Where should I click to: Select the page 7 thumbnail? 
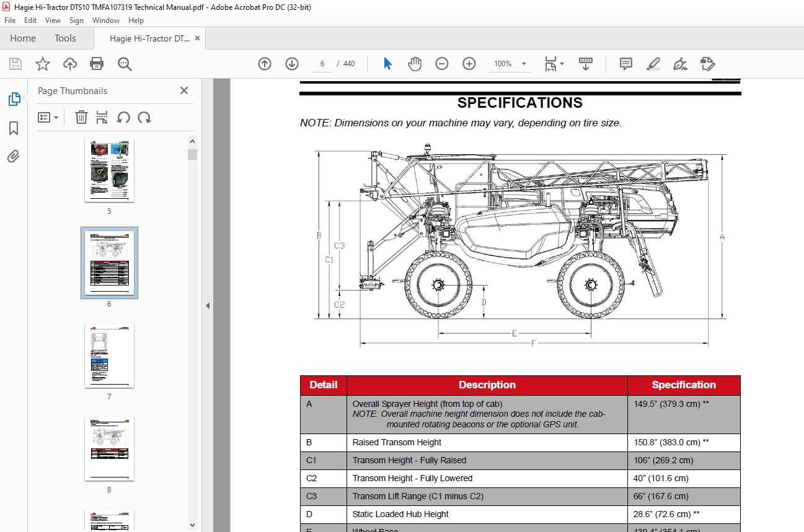tap(109, 356)
